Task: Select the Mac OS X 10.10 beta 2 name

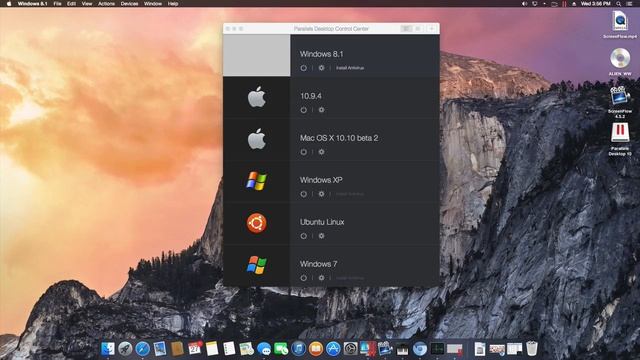Action: coord(339,138)
